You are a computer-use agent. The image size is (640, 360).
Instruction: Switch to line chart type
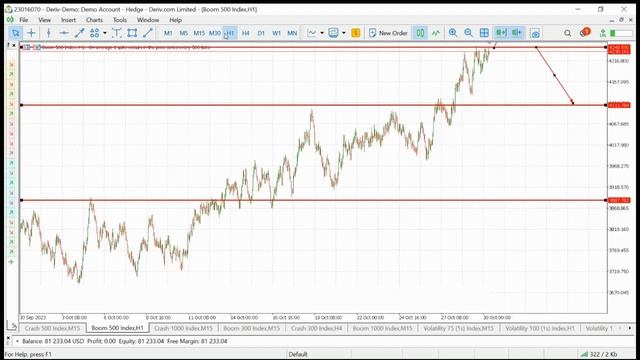pyautogui.click(x=436, y=33)
